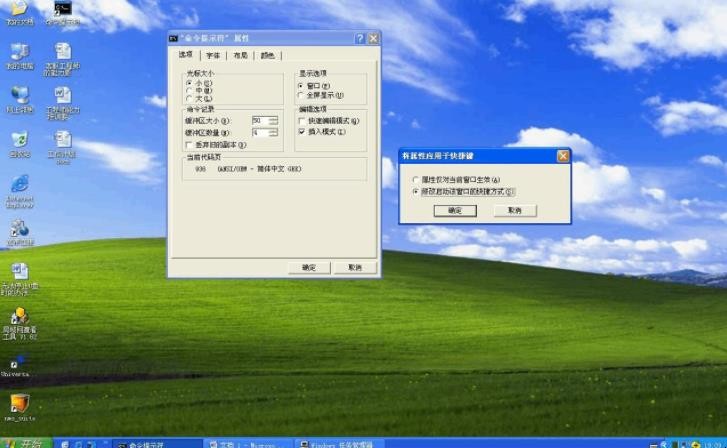
Task: Open the bottom orange box desktop icon
Action: point(19,407)
